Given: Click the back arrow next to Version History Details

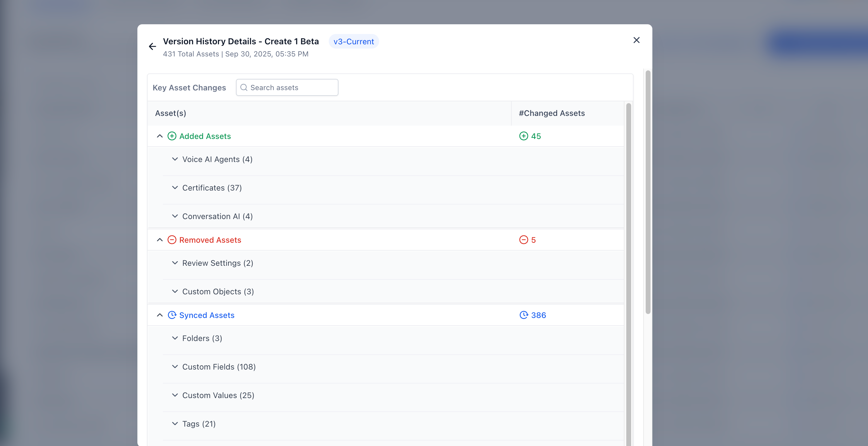Looking at the screenshot, I should [152, 46].
